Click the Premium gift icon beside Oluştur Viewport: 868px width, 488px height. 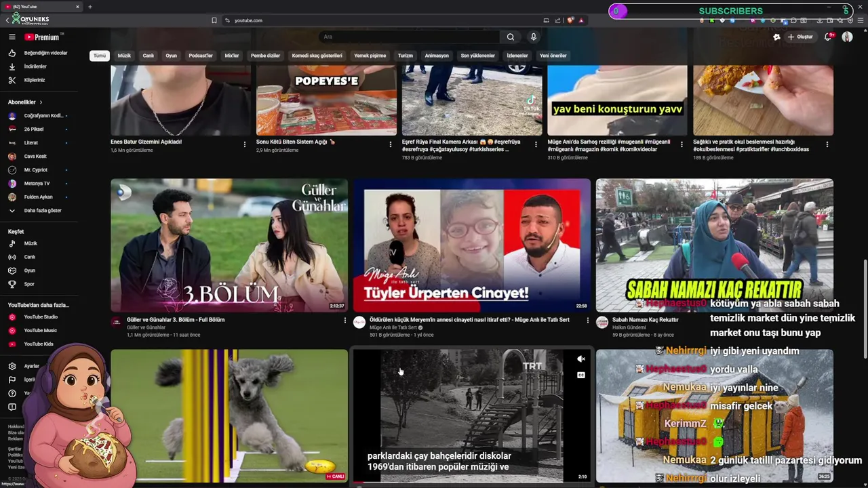point(776,37)
